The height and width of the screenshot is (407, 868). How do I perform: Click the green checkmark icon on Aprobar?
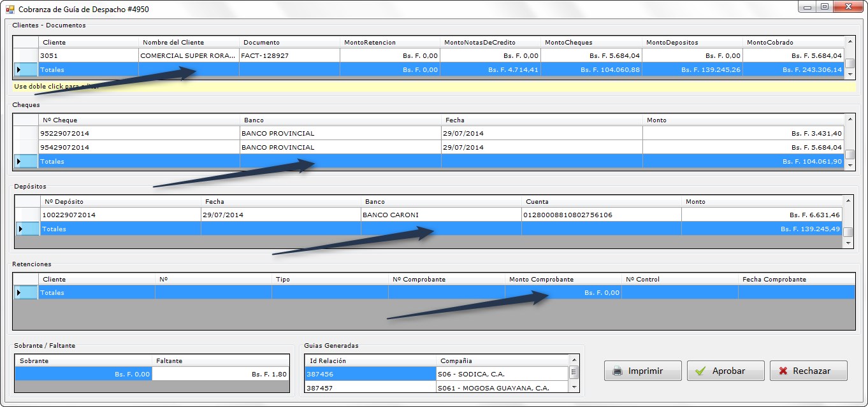point(700,371)
